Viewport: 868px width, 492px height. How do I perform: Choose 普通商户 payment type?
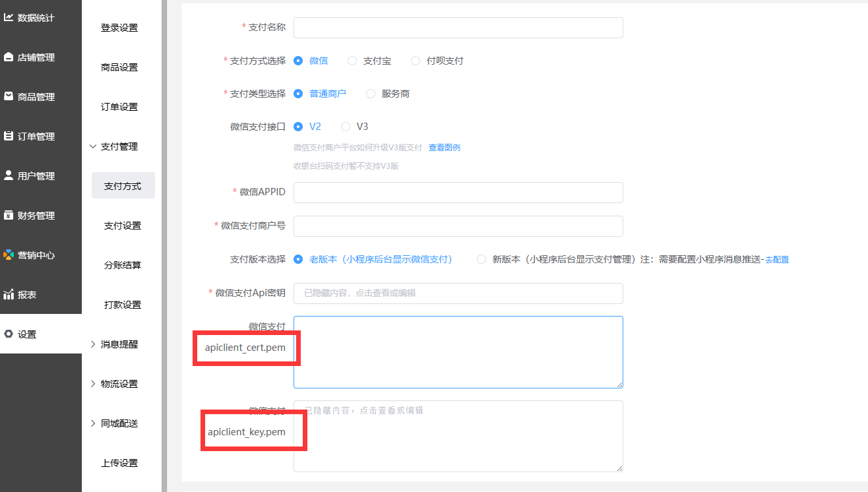(x=298, y=94)
